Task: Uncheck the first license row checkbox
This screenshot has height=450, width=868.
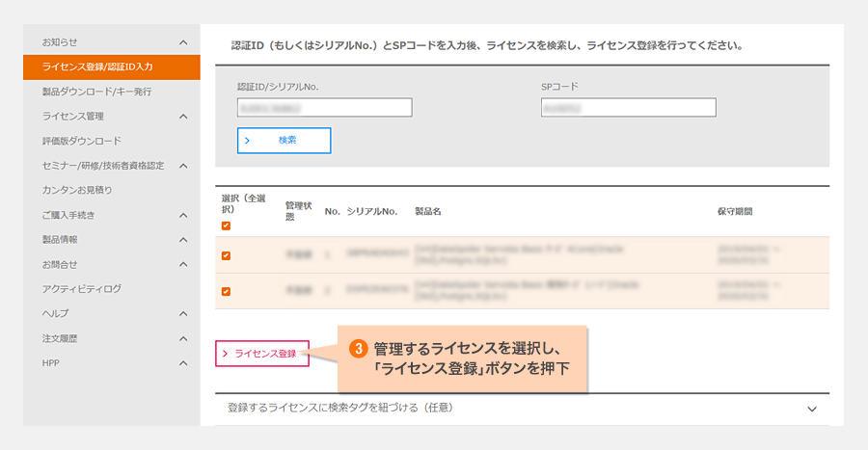Action: coord(226,255)
